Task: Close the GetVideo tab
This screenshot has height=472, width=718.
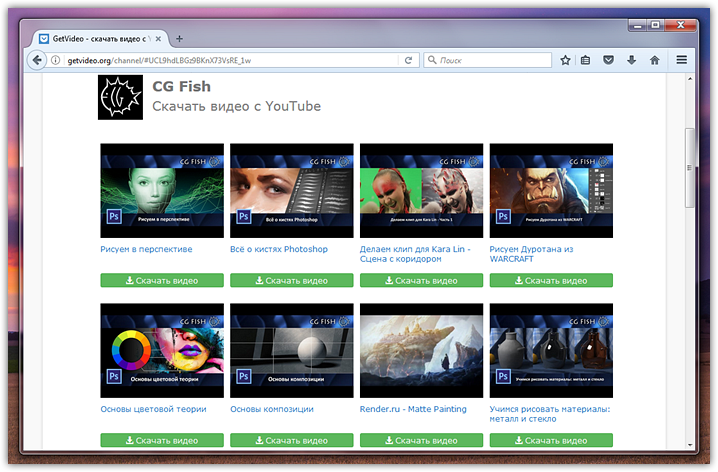Action: pos(158,39)
